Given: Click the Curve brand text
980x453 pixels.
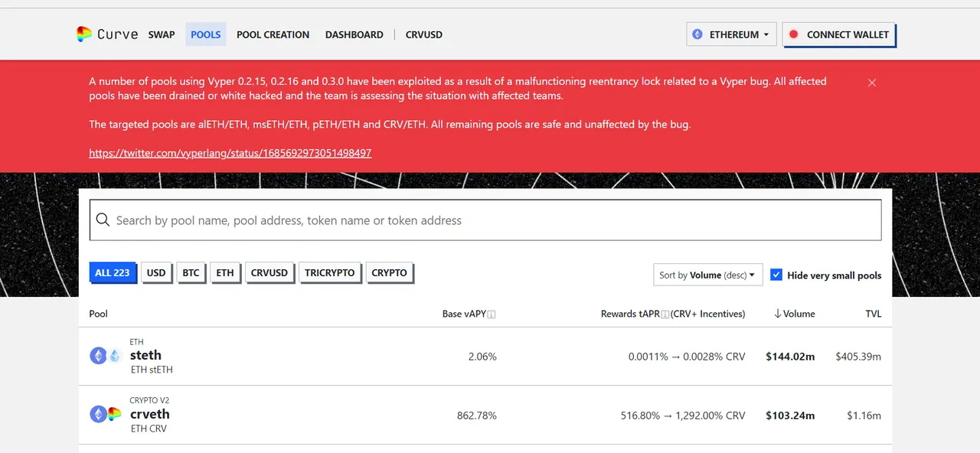Looking at the screenshot, I should pyautogui.click(x=118, y=34).
